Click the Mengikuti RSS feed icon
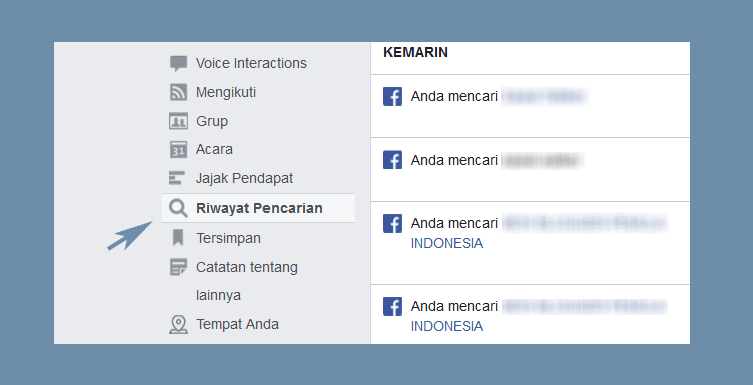753x385 pixels. [178, 92]
